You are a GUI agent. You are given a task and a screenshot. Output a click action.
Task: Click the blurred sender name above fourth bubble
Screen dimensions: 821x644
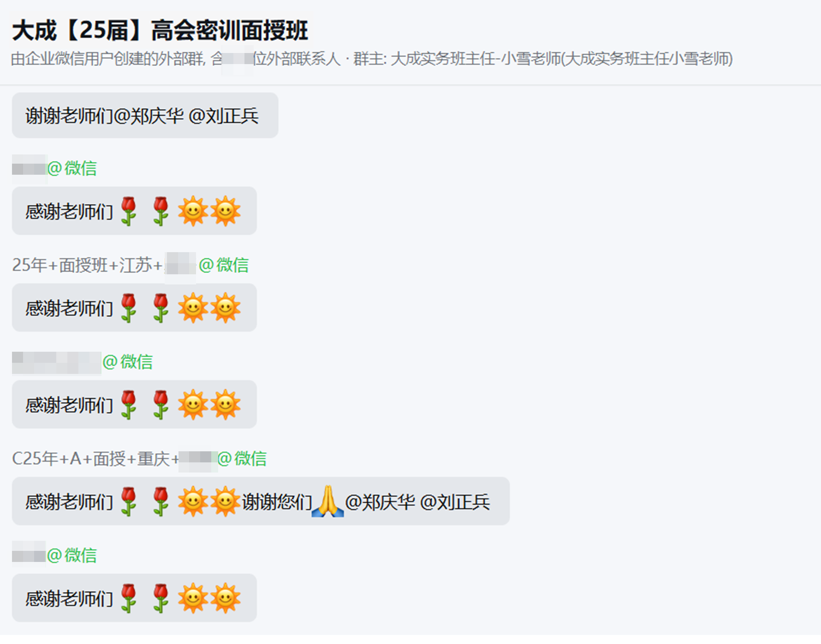[56, 363]
